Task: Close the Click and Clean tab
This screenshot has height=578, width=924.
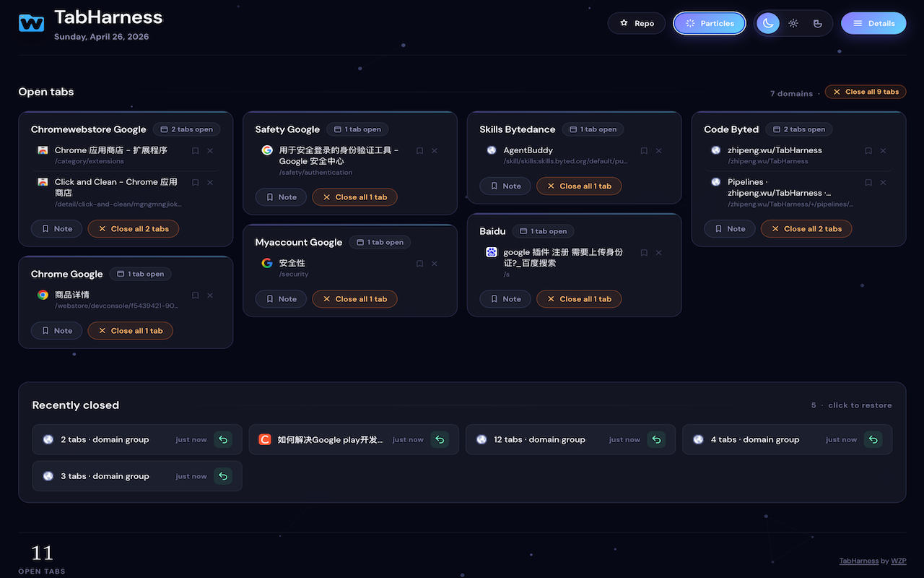Action: [210, 183]
